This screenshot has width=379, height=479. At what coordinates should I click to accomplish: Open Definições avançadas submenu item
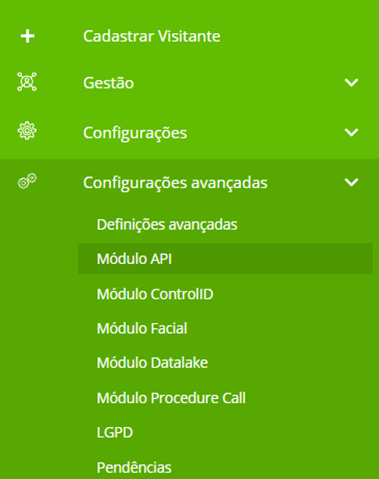tap(167, 225)
